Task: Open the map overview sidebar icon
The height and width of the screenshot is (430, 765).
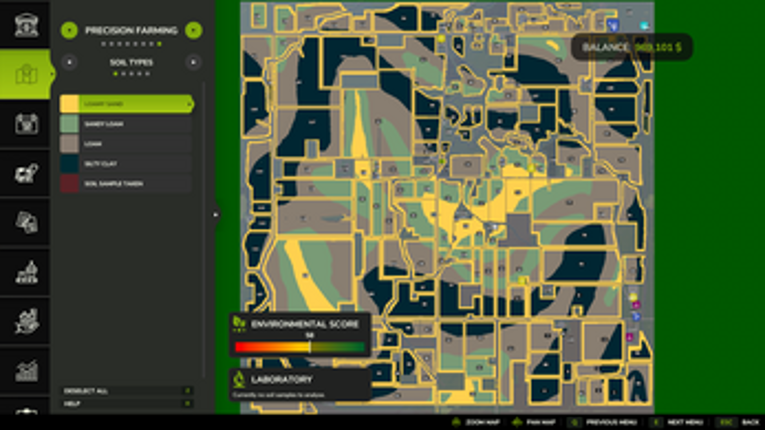Action: (x=25, y=74)
